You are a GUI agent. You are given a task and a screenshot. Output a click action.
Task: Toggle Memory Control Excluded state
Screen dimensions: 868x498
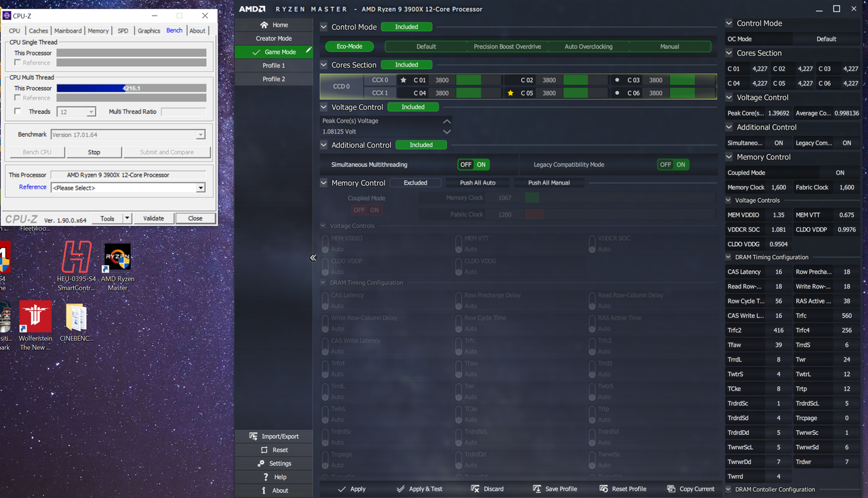coord(416,183)
